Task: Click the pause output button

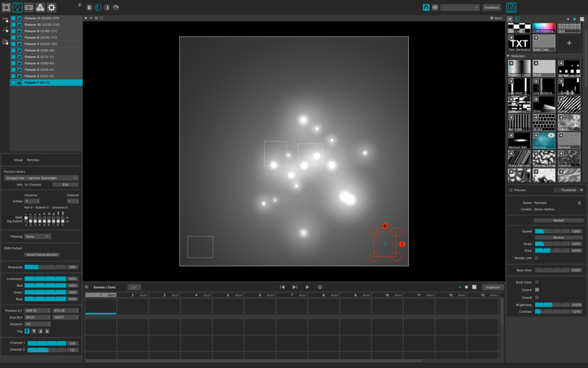Action: coord(89,8)
